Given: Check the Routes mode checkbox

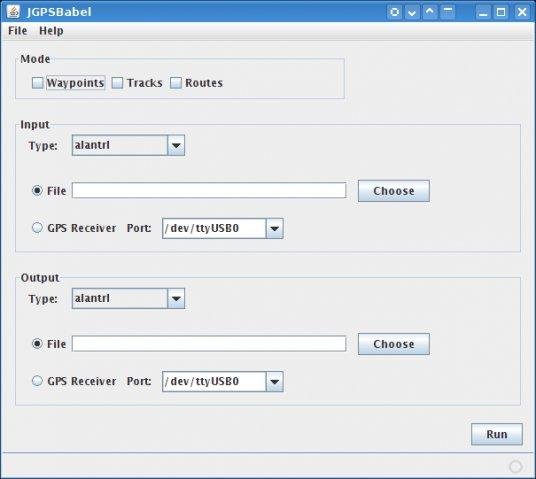Looking at the screenshot, I should 176,83.
